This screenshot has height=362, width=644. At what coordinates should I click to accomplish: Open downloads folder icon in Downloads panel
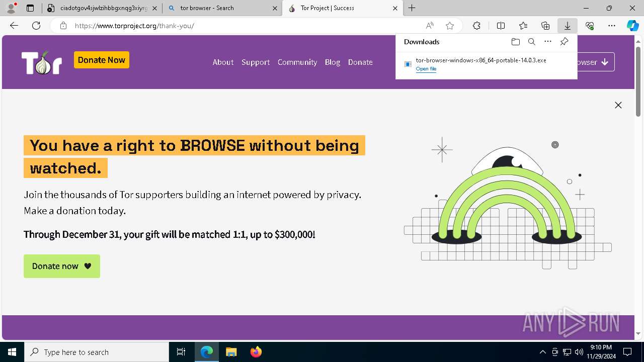pos(515,42)
